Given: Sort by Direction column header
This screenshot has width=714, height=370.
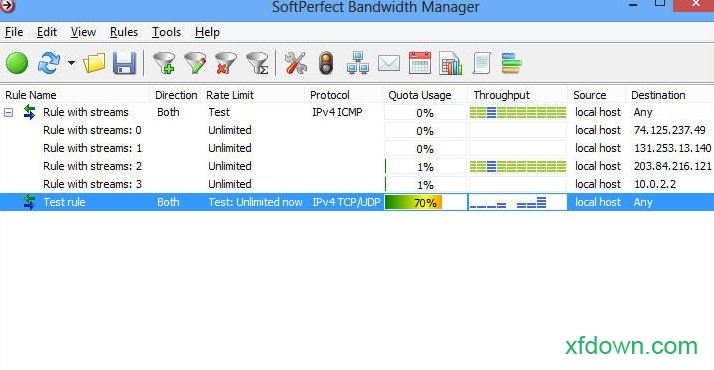Looking at the screenshot, I should tap(176, 95).
